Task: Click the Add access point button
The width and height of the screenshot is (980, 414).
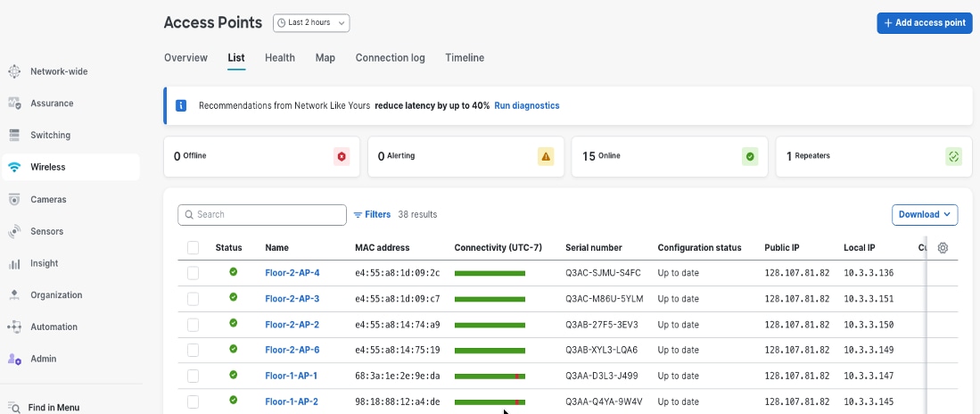Action: tap(924, 23)
